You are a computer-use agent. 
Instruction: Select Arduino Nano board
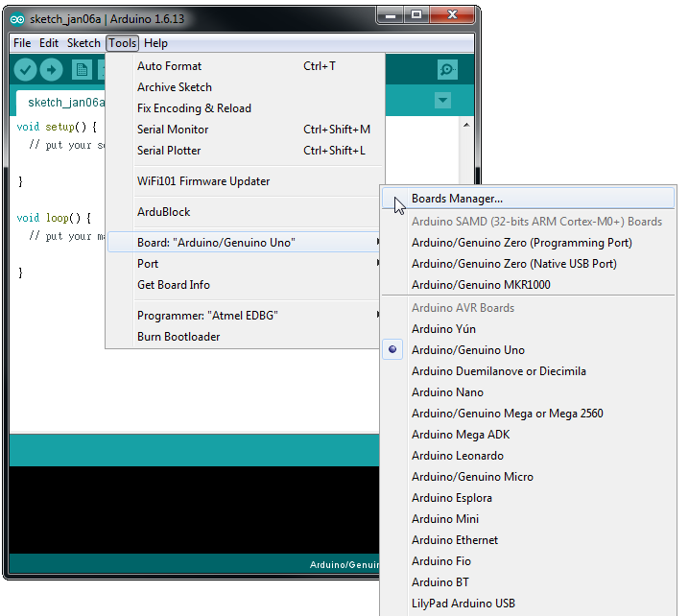pos(529,392)
